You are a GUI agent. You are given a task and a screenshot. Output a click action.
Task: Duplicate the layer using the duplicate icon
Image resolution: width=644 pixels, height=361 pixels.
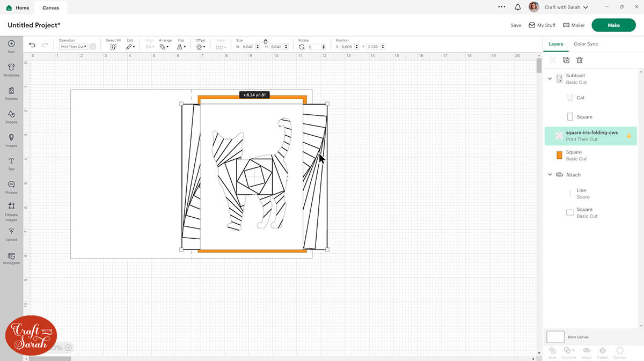(x=566, y=60)
